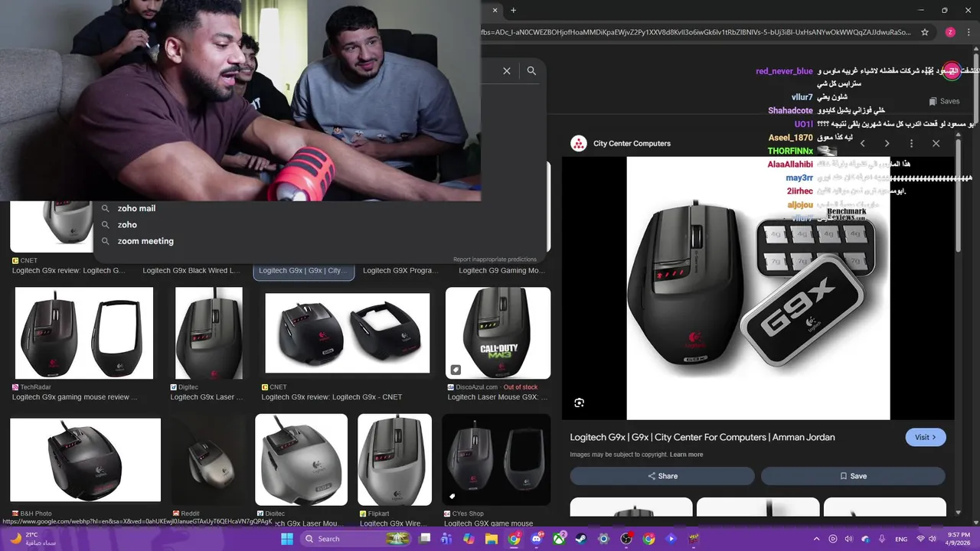This screenshot has width=980, height=551.
Task: Open the Reddit mouse thumbnail
Action: coord(208,459)
